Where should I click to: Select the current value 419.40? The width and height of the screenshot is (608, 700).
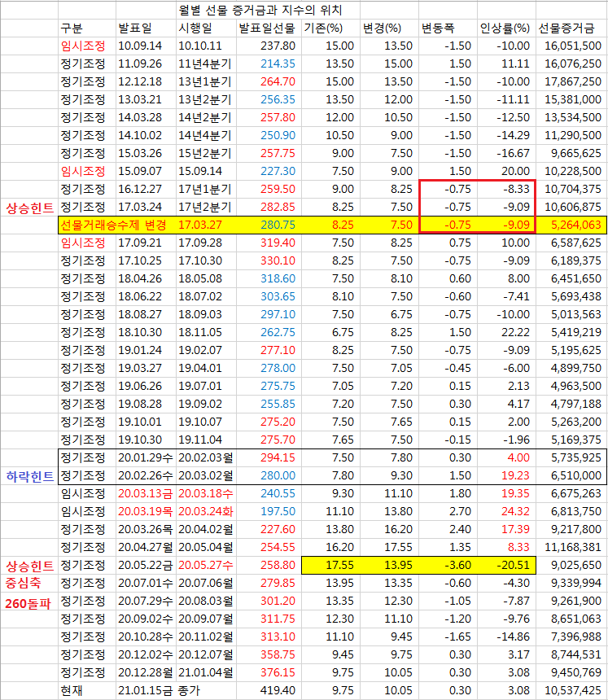pyautogui.click(x=278, y=690)
